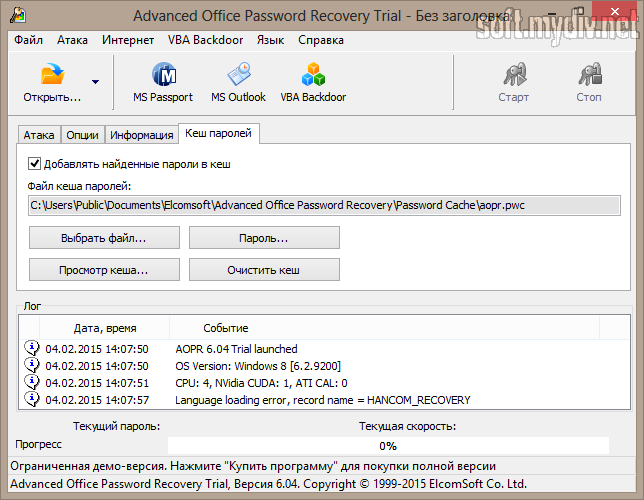Click the demo-version notice in status bar

click(x=253, y=466)
